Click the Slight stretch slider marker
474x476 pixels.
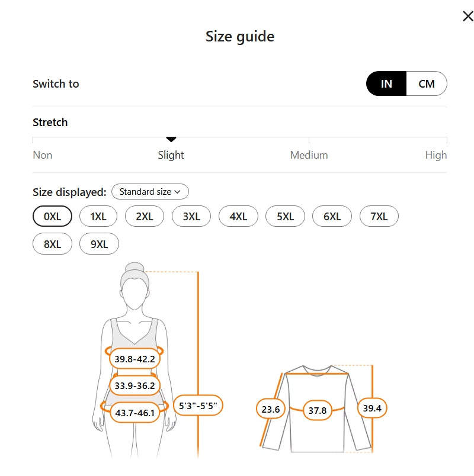pyautogui.click(x=171, y=140)
